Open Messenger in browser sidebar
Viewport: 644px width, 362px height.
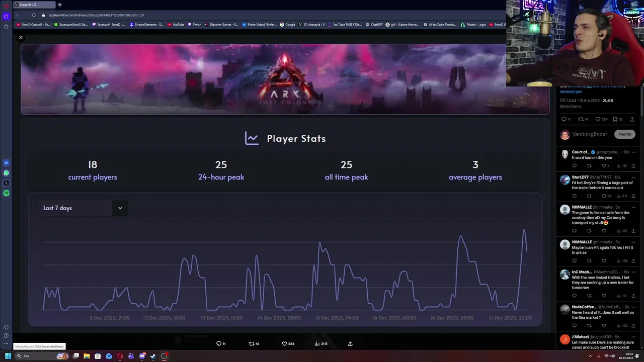6,163
